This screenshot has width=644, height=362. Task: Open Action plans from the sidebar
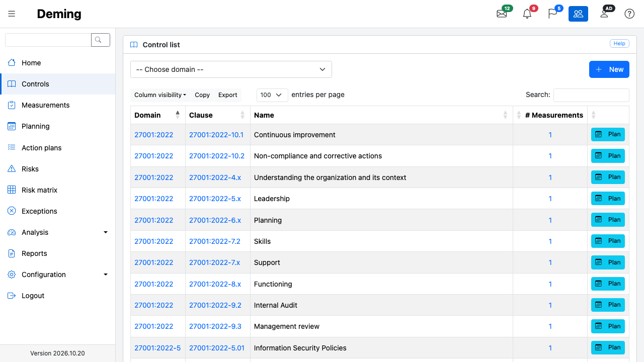pyautogui.click(x=58, y=148)
